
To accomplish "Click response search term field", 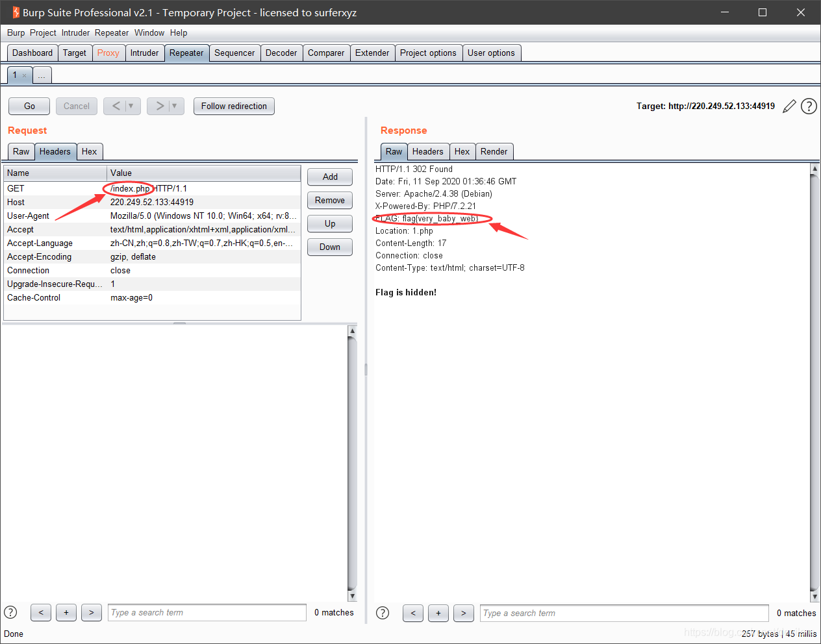I will [624, 613].
